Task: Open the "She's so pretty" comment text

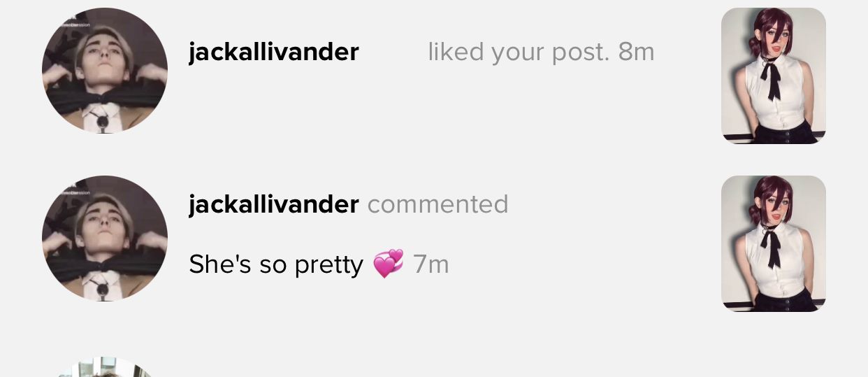Action: [x=276, y=264]
